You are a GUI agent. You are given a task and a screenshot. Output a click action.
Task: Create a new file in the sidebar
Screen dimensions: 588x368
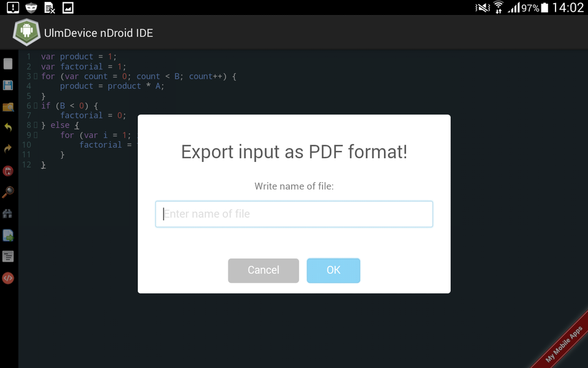8,63
